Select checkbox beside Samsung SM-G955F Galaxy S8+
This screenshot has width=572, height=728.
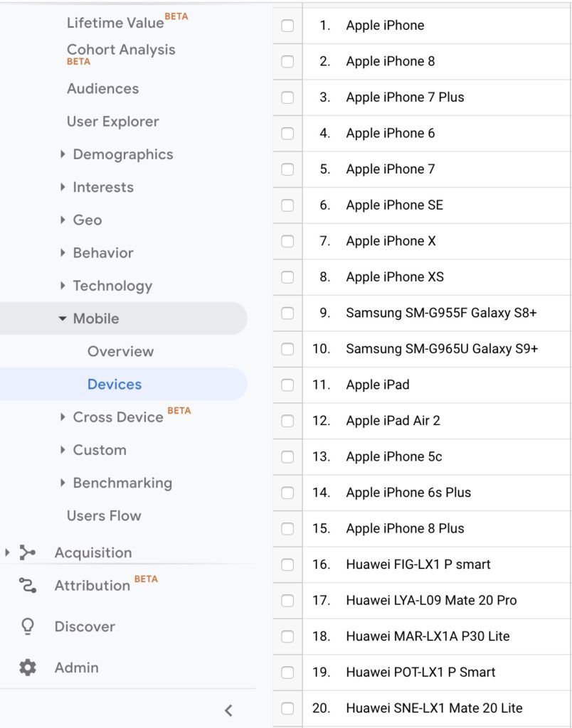tap(287, 313)
